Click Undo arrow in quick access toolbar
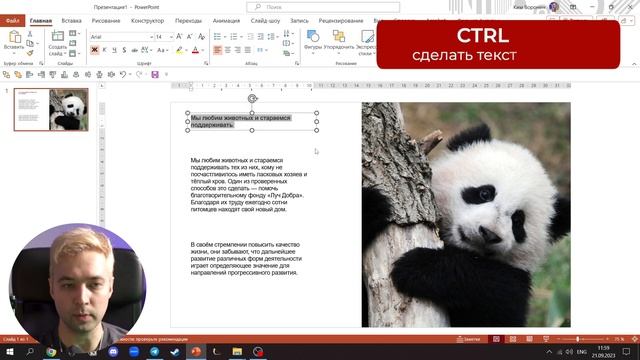This screenshot has height=360, width=640. [x=122, y=74]
